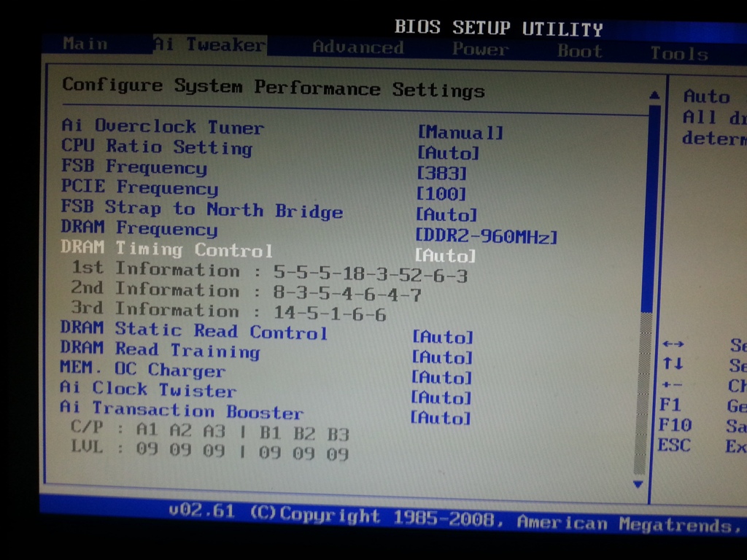Click the left-right arrow key hint icon
The image size is (747, 560).
click(673, 344)
